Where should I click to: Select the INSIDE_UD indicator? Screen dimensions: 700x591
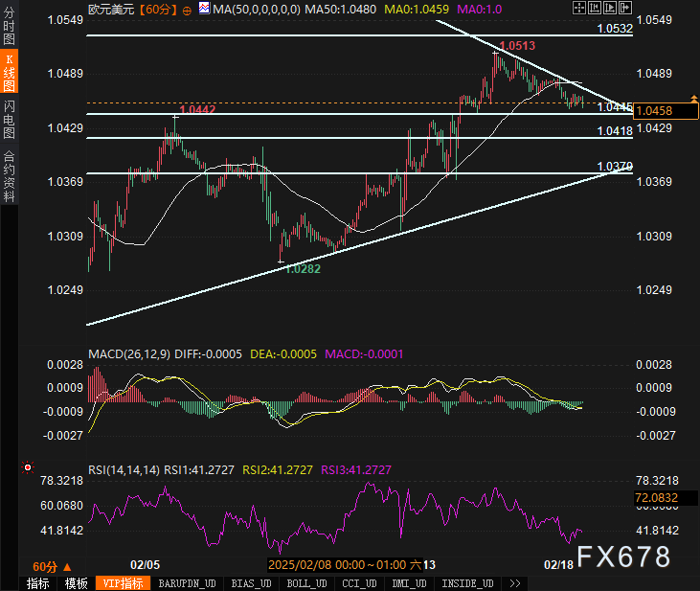[466, 583]
